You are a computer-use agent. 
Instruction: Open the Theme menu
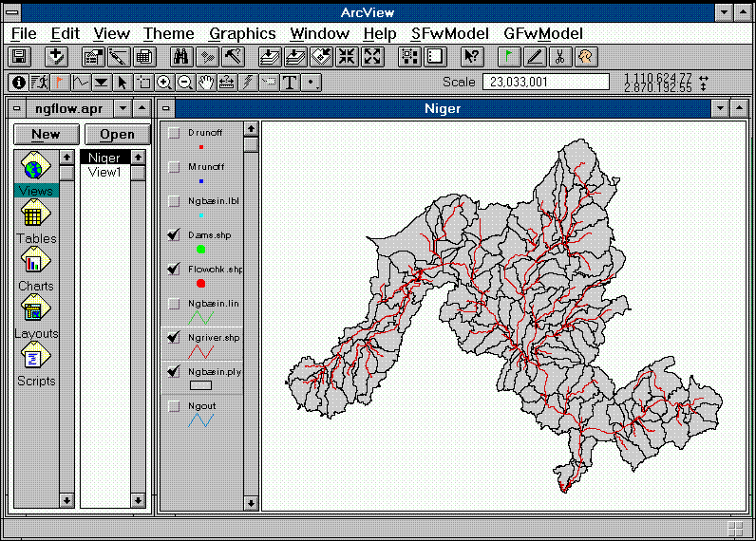pos(169,33)
